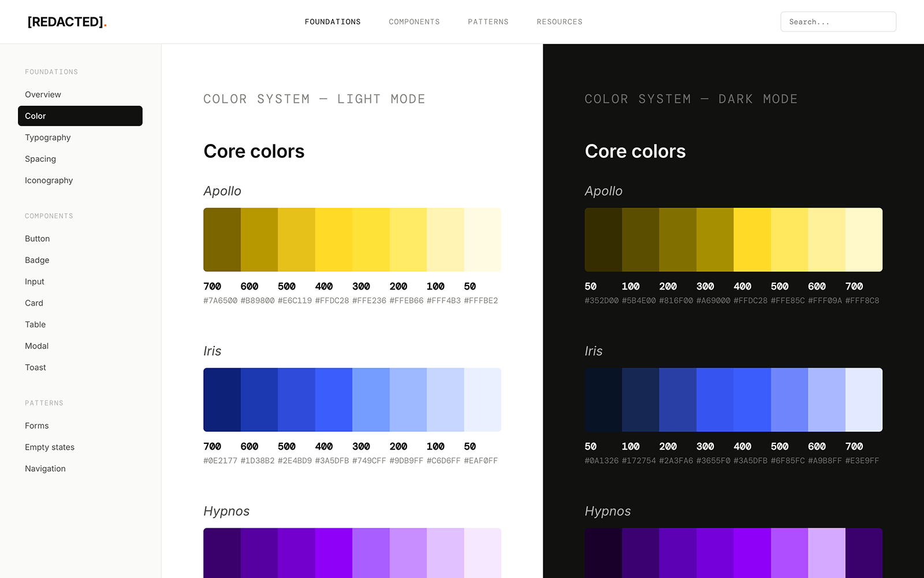The height and width of the screenshot is (578, 924).
Task: Choose dark mode Iris 400 swatch #3A5DFB
Action: click(752, 400)
